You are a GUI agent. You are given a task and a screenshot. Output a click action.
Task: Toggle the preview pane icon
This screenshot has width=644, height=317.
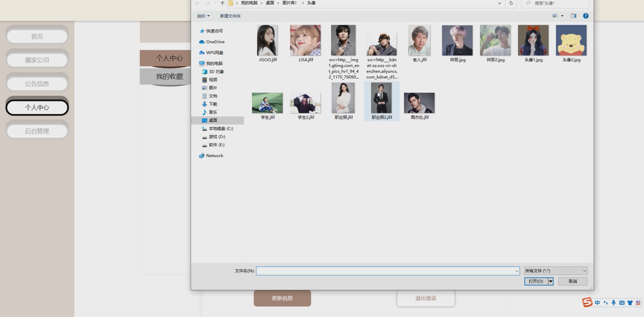pyautogui.click(x=574, y=16)
